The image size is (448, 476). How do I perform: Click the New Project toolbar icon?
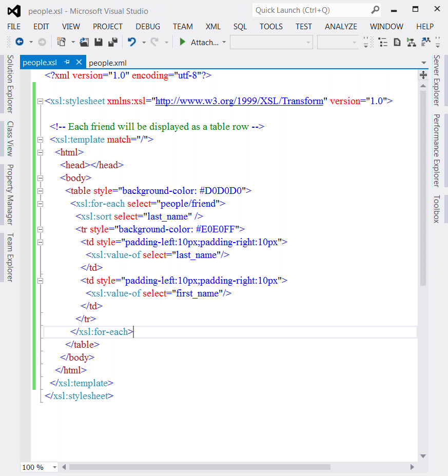tap(62, 42)
